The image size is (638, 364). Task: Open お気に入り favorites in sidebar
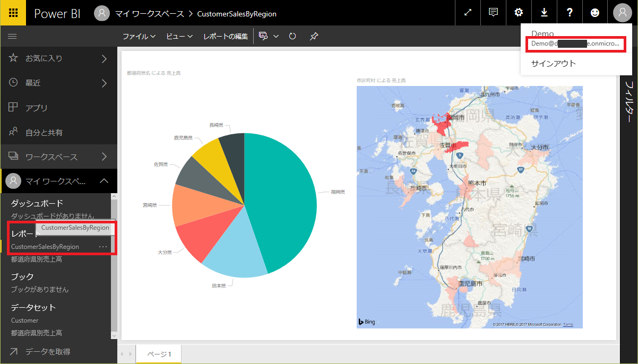pyautogui.click(x=44, y=58)
